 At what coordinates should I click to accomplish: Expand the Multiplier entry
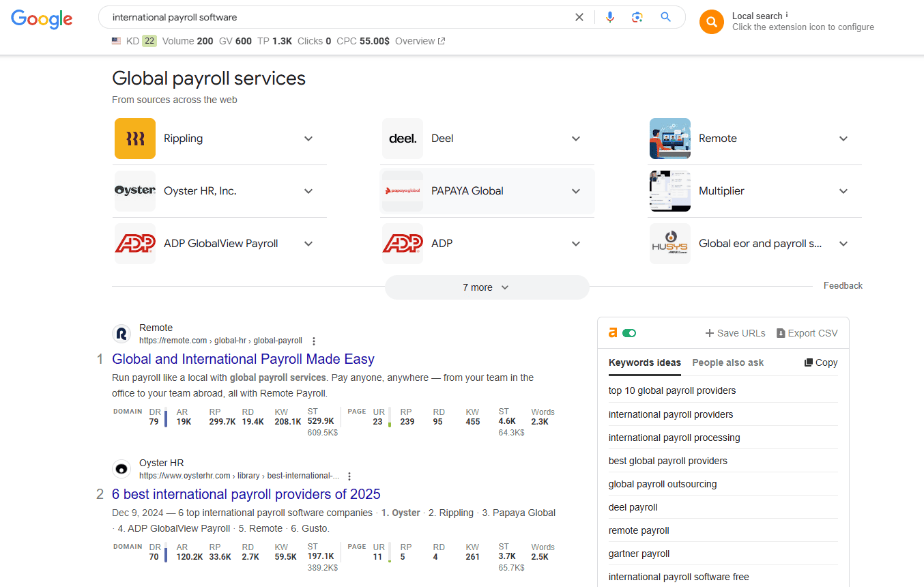coord(843,191)
